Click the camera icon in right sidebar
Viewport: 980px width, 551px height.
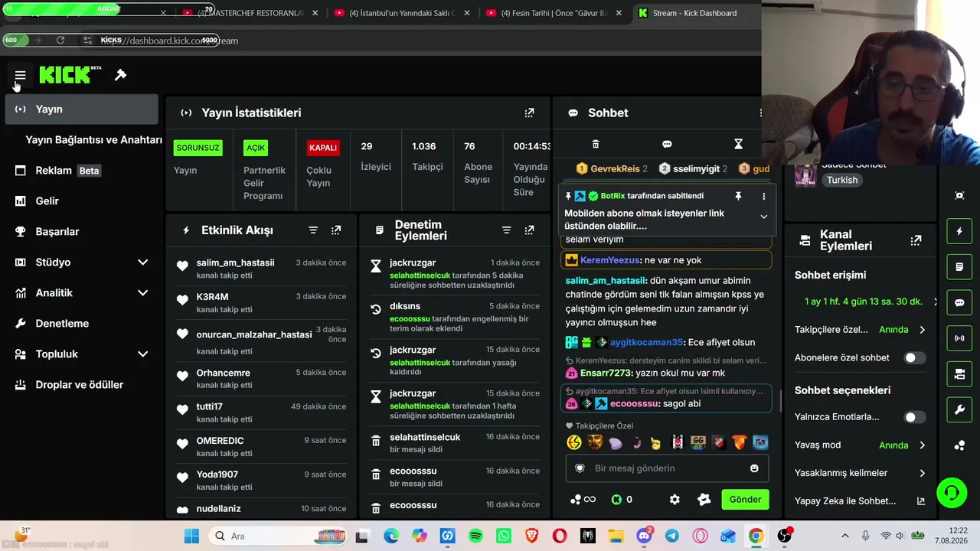[x=959, y=374]
